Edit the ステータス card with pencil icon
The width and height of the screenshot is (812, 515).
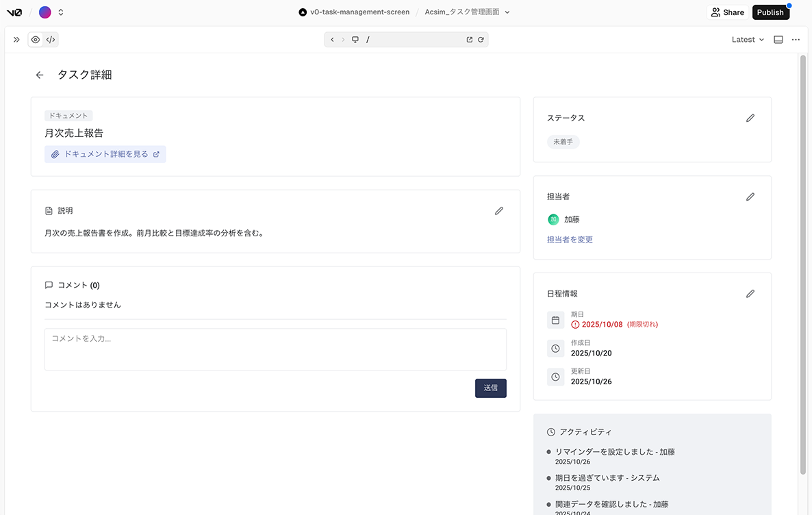(750, 118)
